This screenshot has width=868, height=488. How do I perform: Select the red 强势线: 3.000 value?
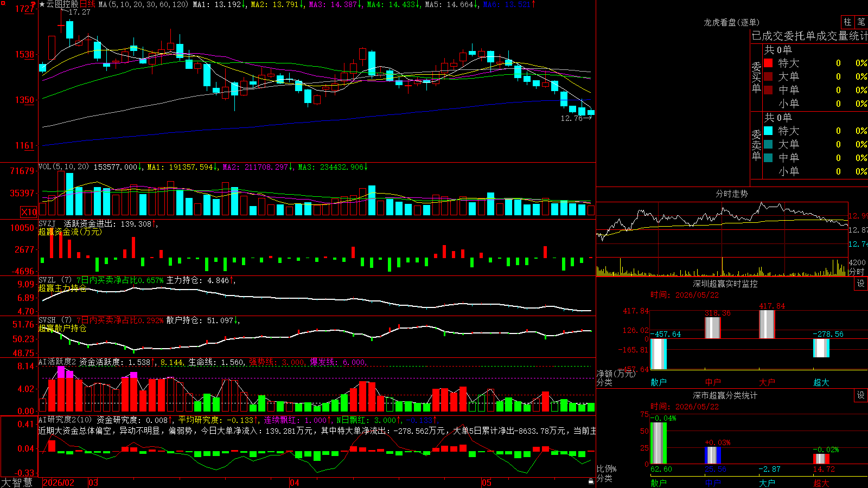[277, 362]
